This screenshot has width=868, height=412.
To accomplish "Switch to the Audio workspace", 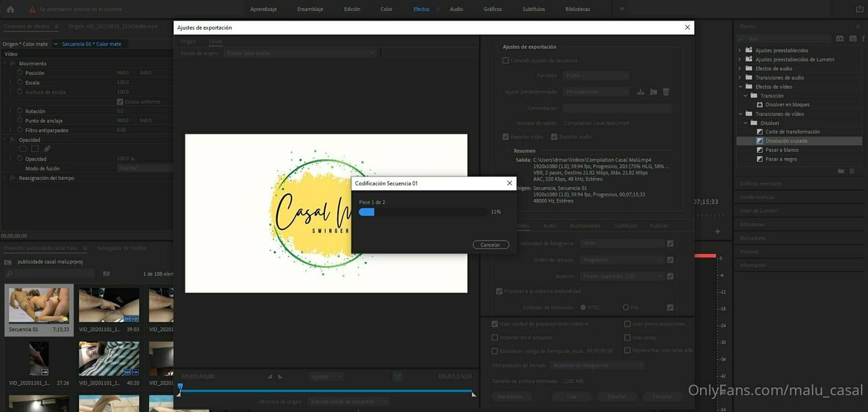I will click(x=456, y=9).
